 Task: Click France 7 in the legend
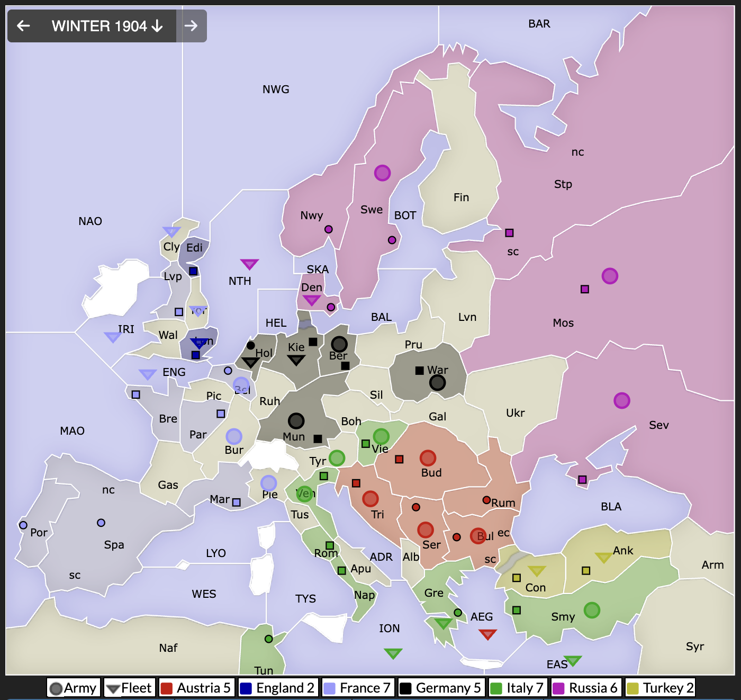[x=358, y=688]
